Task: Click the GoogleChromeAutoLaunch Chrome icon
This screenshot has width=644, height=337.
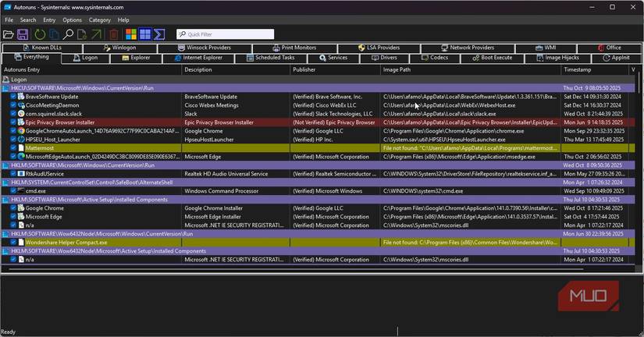Action: point(21,131)
